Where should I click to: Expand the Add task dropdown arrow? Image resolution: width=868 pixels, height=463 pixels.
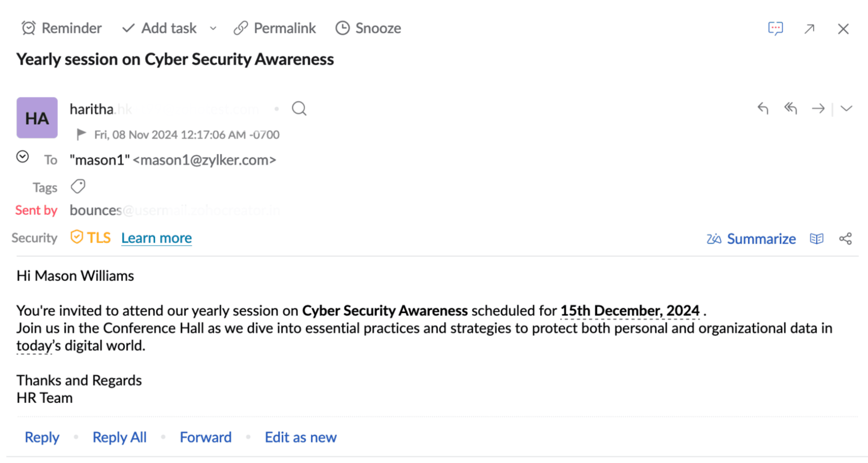coord(213,28)
